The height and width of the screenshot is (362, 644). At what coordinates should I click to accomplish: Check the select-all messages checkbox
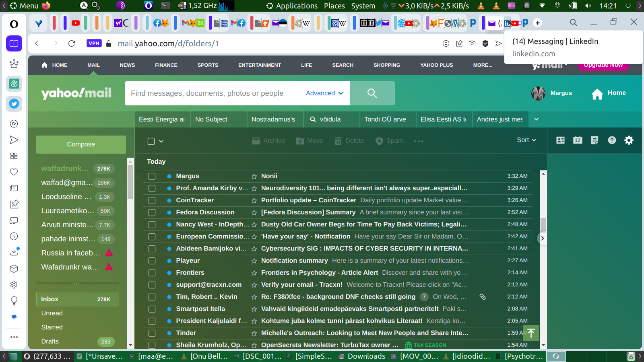point(151,141)
